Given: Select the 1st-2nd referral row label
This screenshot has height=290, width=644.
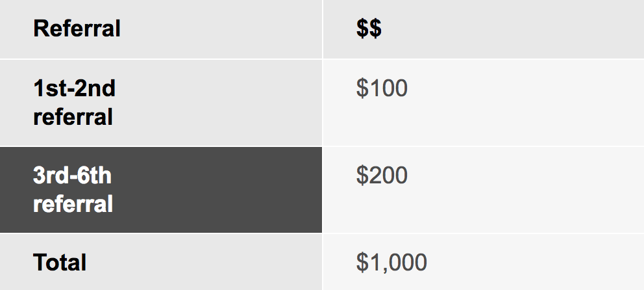Looking at the screenshot, I should point(161,103).
